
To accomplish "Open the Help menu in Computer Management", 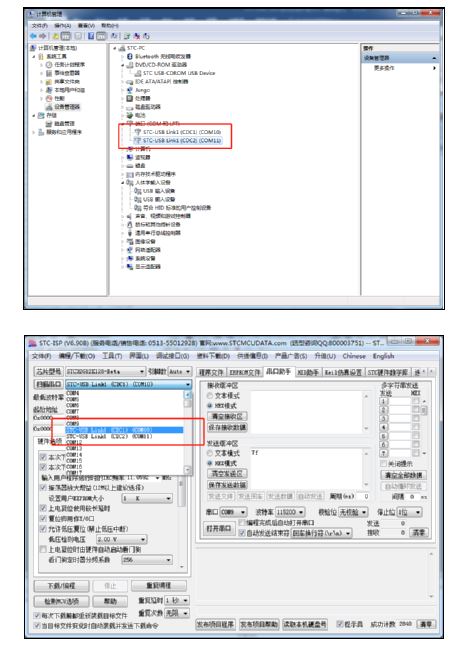I will [109, 26].
